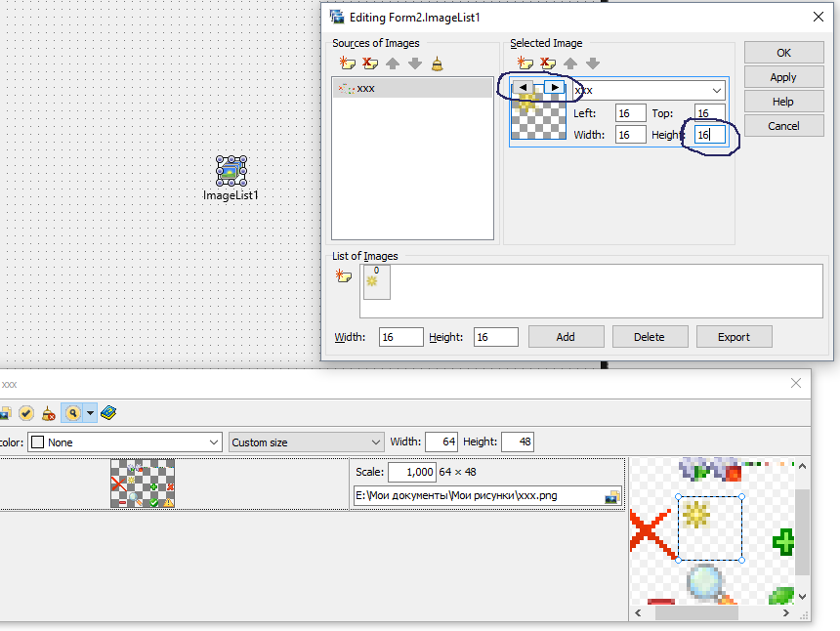The width and height of the screenshot is (840, 631).
Task: Expand the arrow next to the magnifier tool
Action: coord(90,413)
